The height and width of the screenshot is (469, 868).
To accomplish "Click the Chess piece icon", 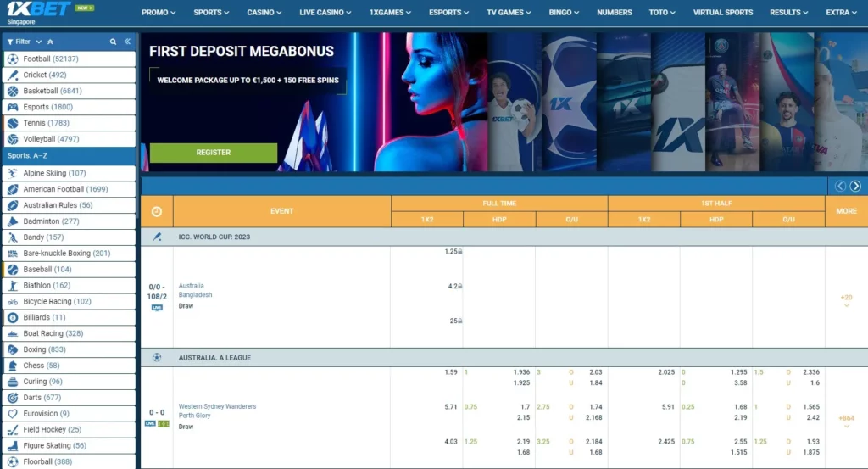I will click(13, 366).
